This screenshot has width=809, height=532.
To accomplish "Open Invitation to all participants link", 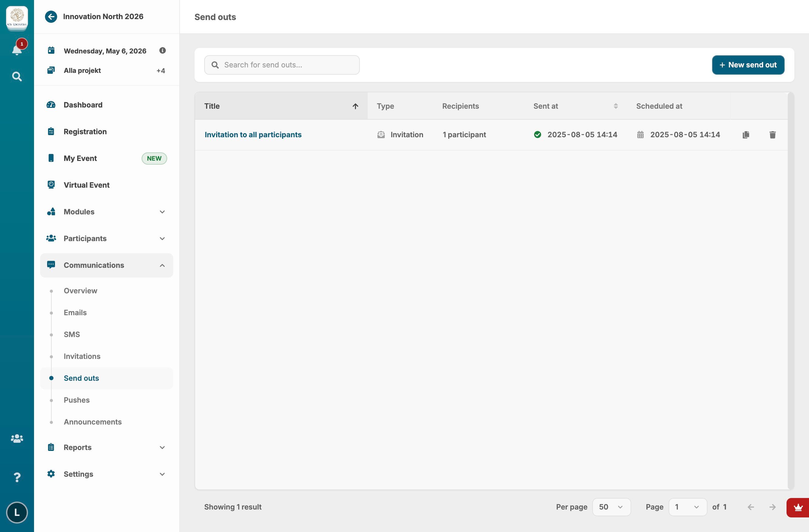I will (253, 135).
